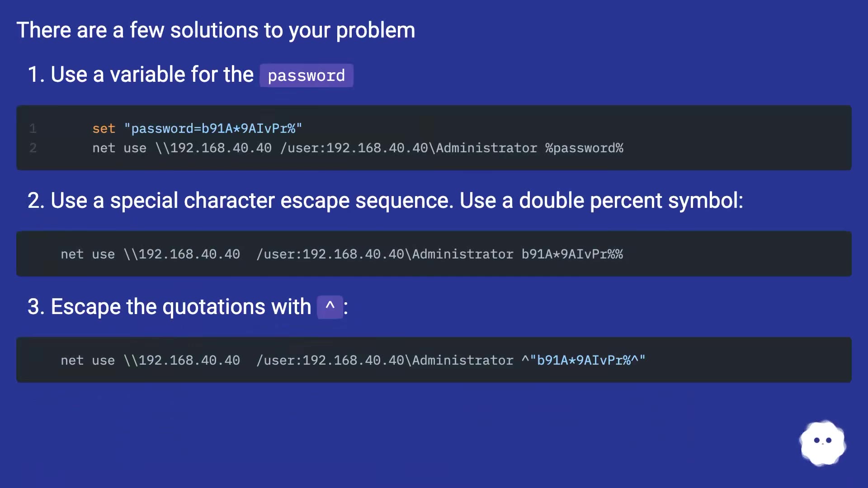The image size is (868, 488).
Task: Click the %password% variable on line 2
Action: click(x=584, y=148)
